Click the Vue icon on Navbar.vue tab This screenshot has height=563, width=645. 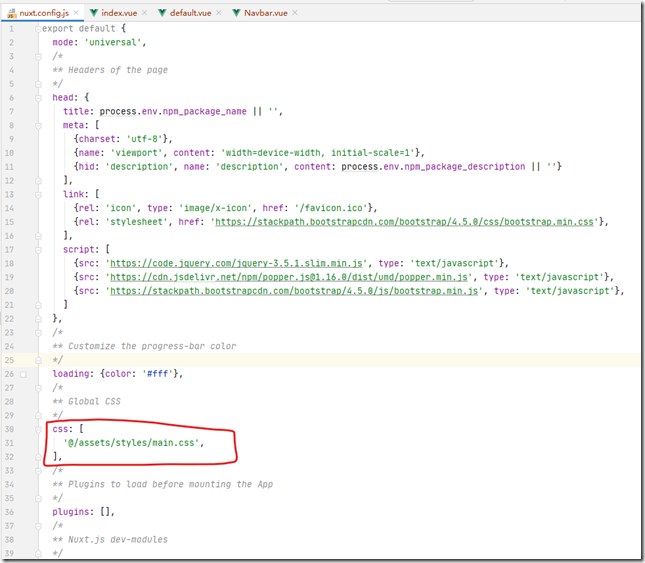(236, 13)
